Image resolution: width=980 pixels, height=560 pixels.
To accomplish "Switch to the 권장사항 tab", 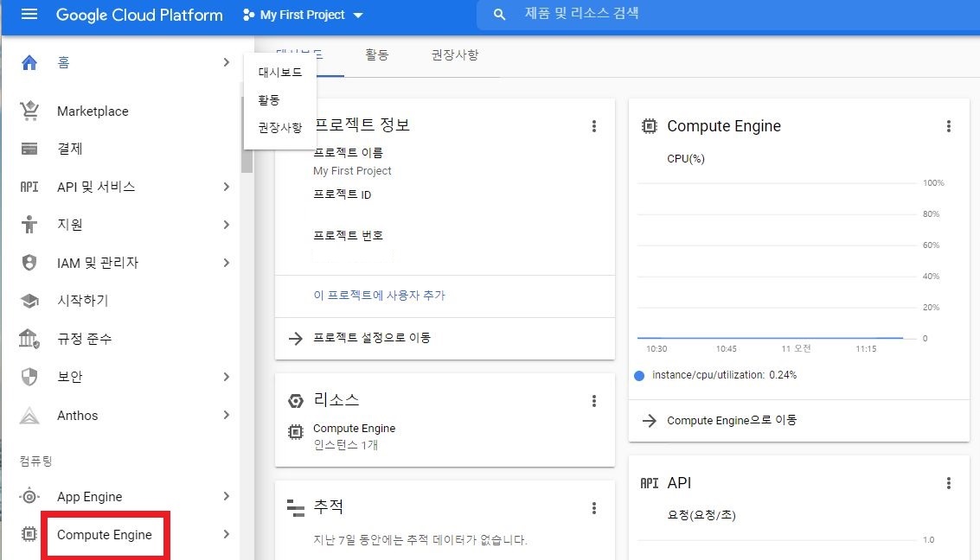I will 455,55.
